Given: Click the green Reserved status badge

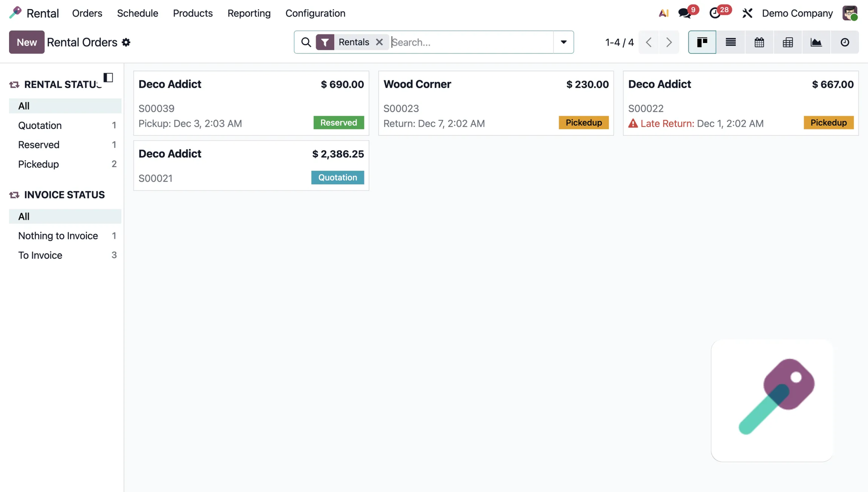Looking at the screenshot, I should point(339,123).
